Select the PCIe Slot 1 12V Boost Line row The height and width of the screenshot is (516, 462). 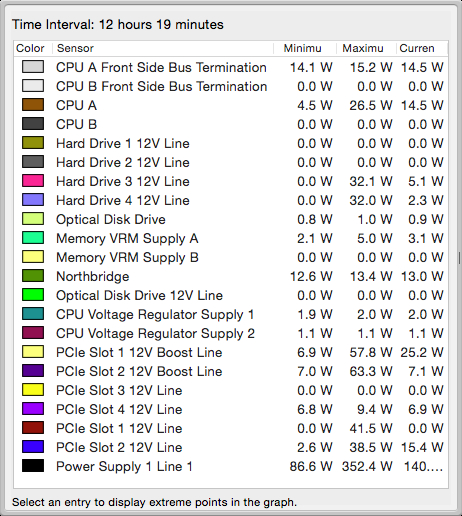[231, 352]
